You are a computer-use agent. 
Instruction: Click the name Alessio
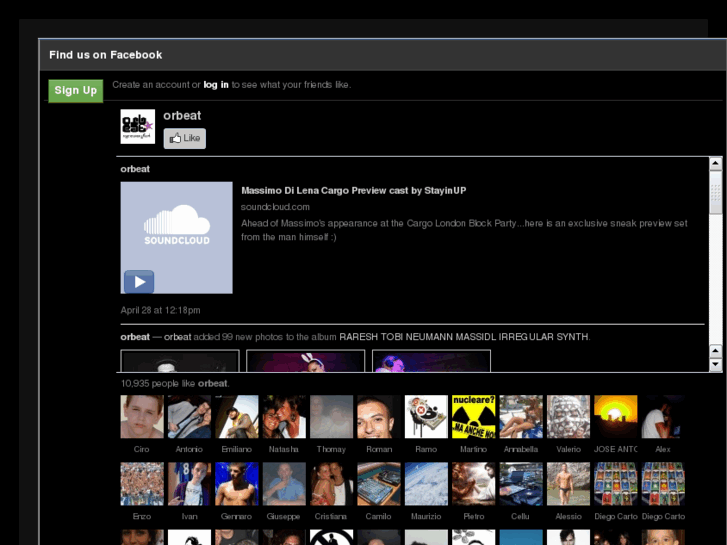pos(568,516)
